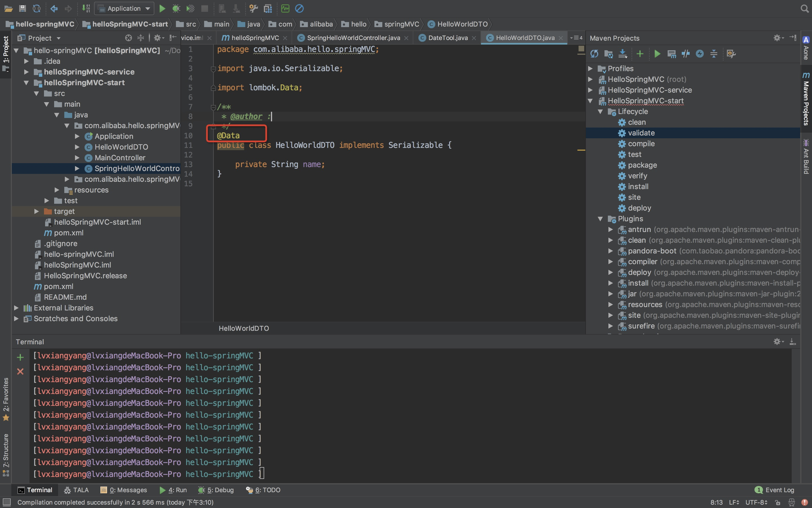
Task: Expand the pandora-boot plugin
Action: [x=610, y=251]
